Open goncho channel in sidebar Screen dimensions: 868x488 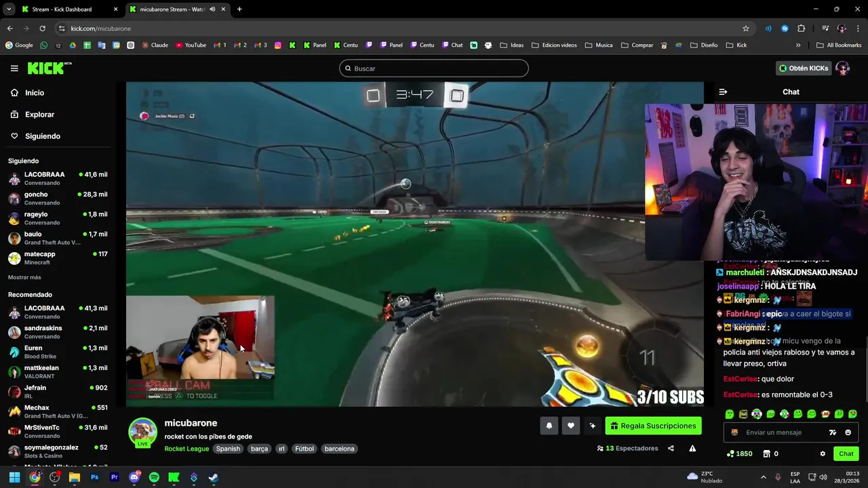coord(59,198)
